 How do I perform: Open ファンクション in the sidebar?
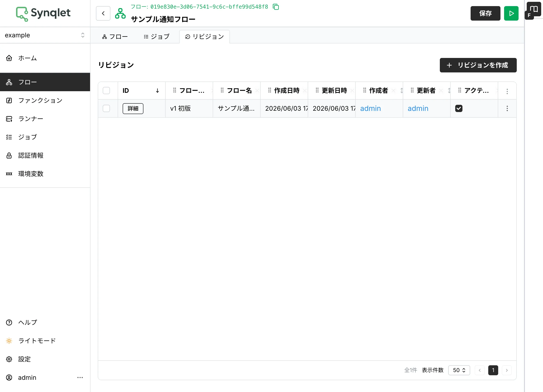tap(45, 100)
